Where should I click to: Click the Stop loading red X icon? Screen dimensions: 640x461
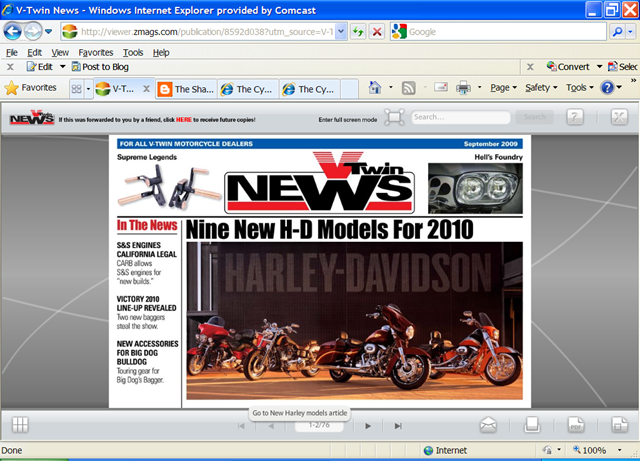tap(376, 32)
